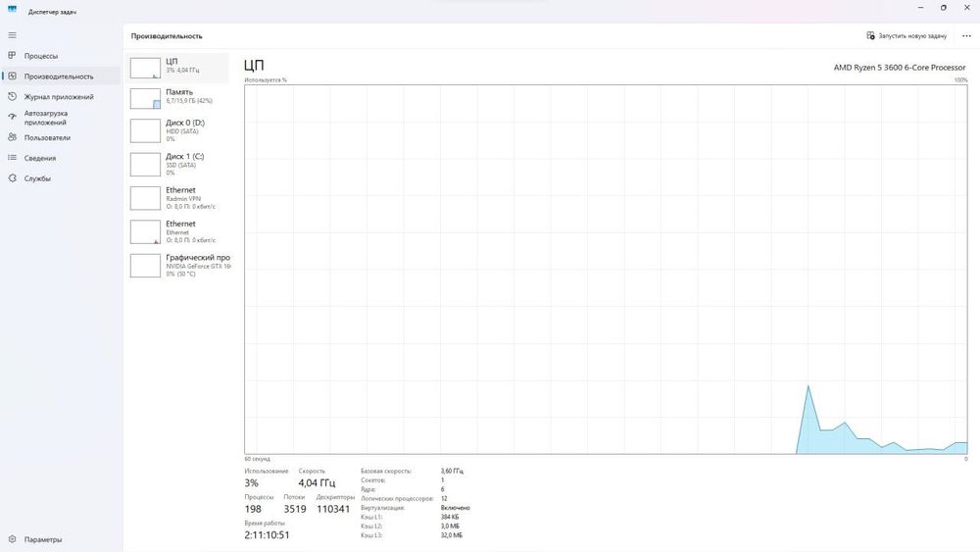Click the Settings gear icon

12,539
